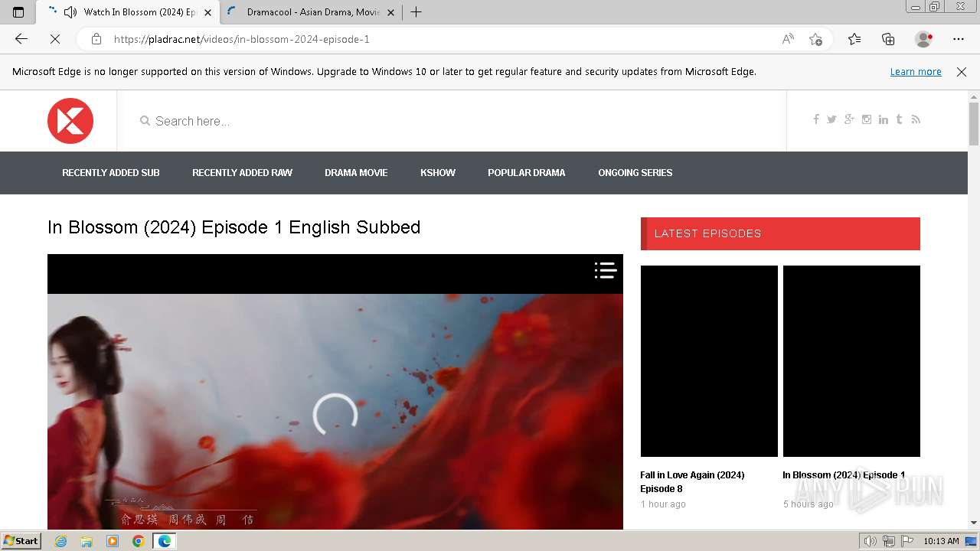Open the video player playlist menu icon
980x551 pixels.
[606, 270]
